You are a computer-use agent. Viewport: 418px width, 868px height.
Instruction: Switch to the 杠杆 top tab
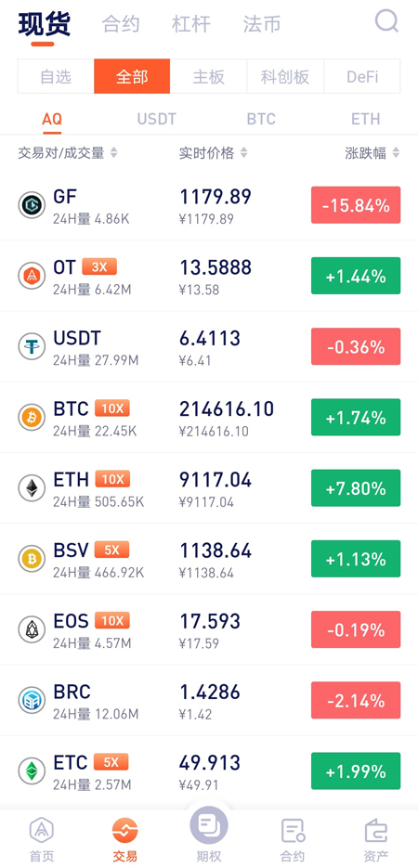(191, 24)
